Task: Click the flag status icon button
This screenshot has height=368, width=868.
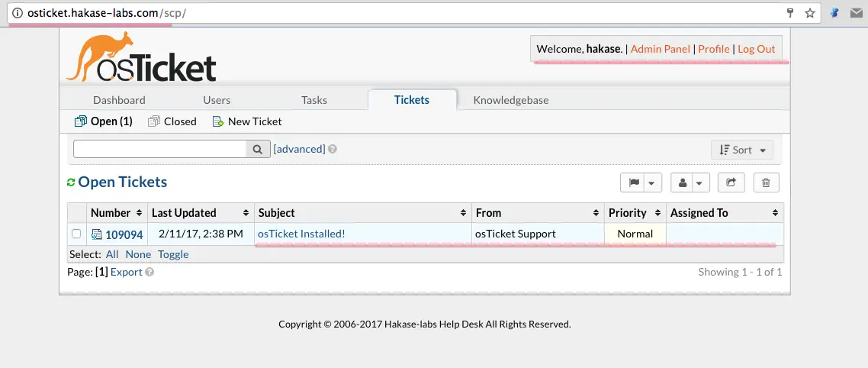Action: tap(632, 182)
